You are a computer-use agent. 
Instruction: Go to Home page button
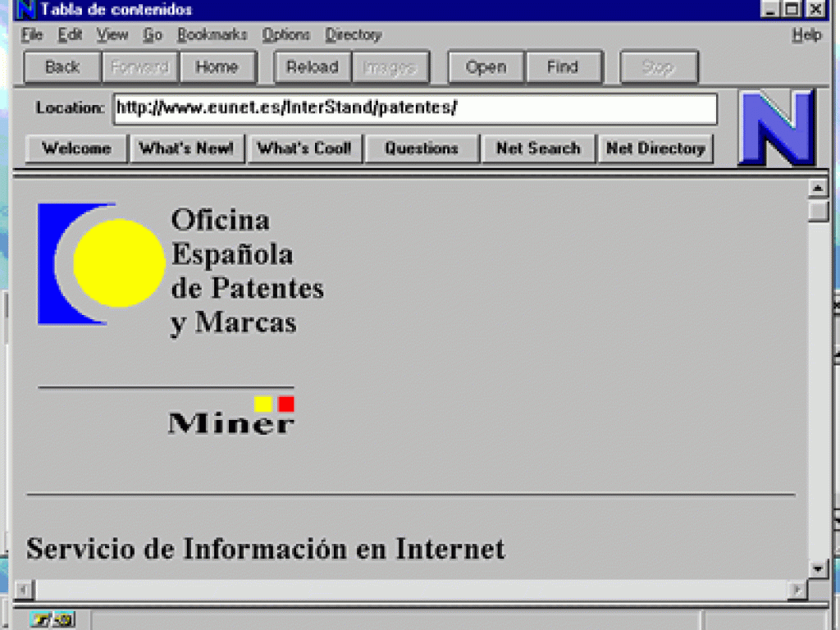click(x=217, y=67)
